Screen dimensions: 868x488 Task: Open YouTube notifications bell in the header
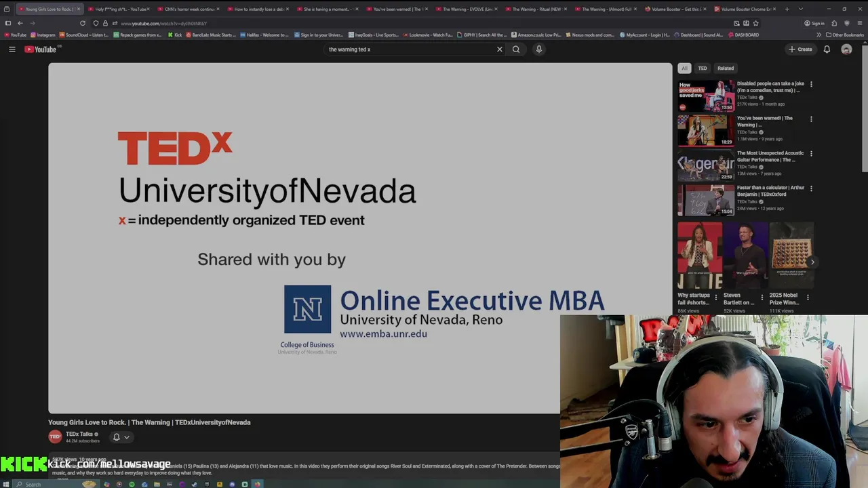[x=827, y=49]
